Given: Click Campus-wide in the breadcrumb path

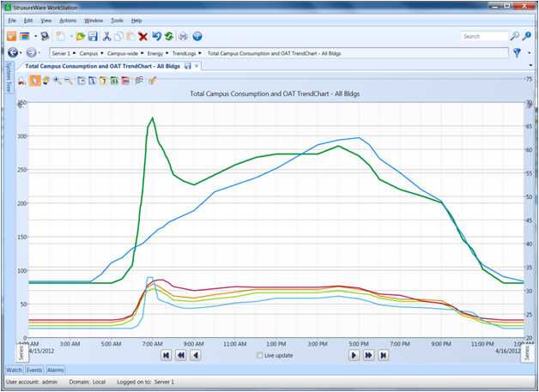Looking at the screenshot, I should coord(123,53).
